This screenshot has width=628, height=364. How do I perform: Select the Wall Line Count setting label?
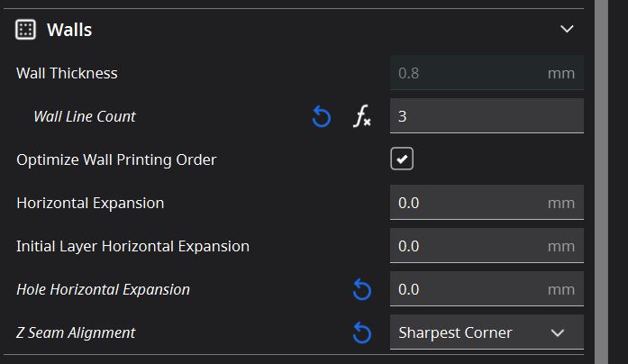point(85,116)
